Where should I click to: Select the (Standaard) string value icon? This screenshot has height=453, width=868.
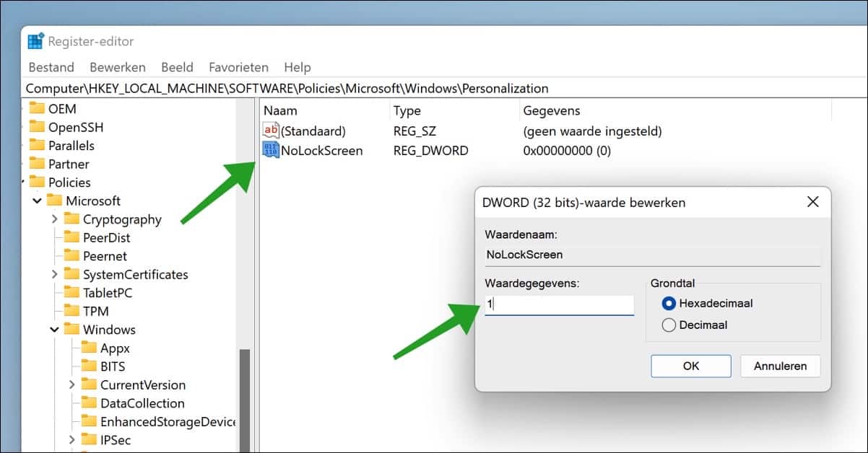271,131
